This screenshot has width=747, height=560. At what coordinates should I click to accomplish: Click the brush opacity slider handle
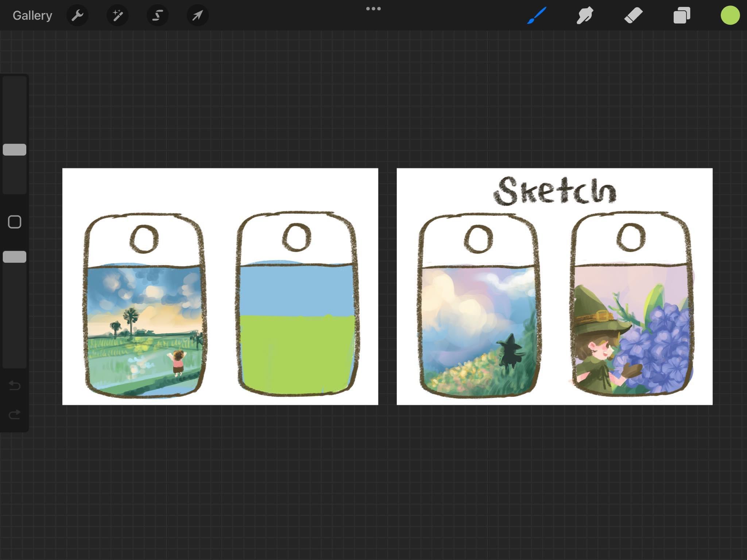coord(15,257)
